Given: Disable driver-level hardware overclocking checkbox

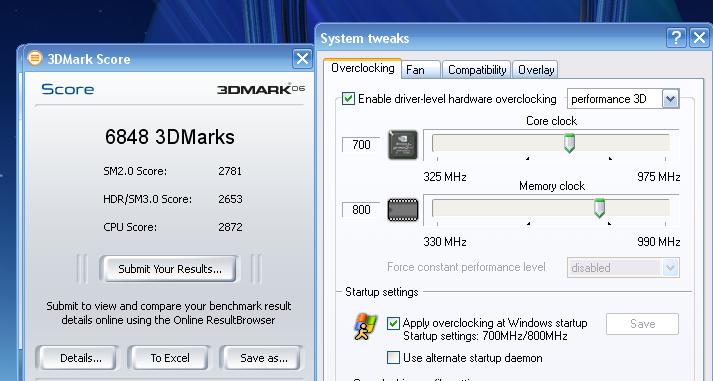Looking at the screenshot, I should point(348,99).
